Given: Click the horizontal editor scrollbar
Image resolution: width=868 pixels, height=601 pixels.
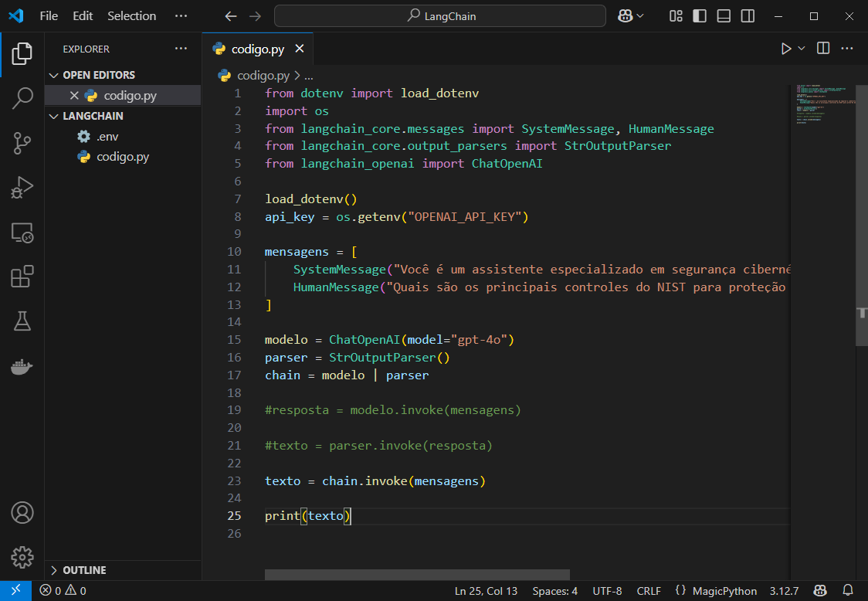Looking at the screenshot, I should tap(417, 575).
